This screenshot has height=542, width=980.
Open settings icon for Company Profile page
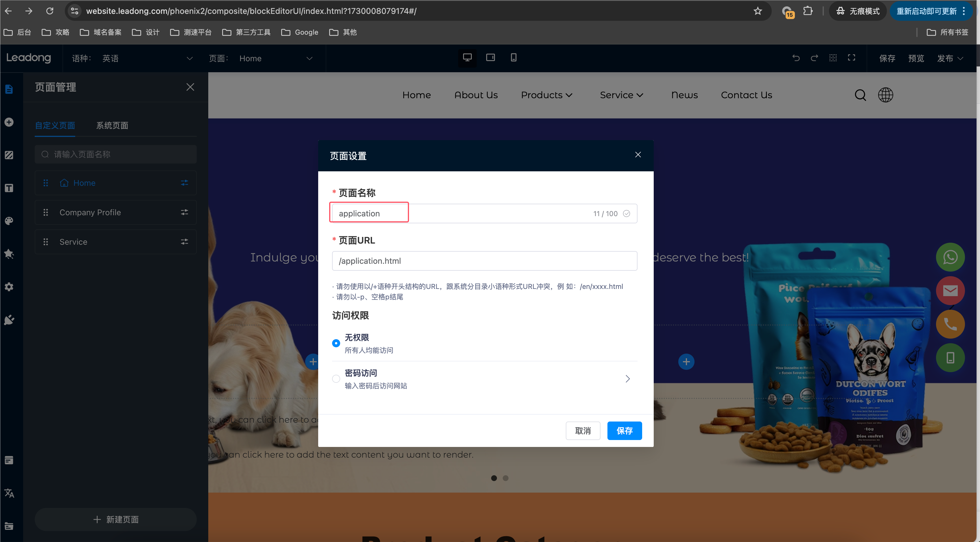tap(185, 212)
